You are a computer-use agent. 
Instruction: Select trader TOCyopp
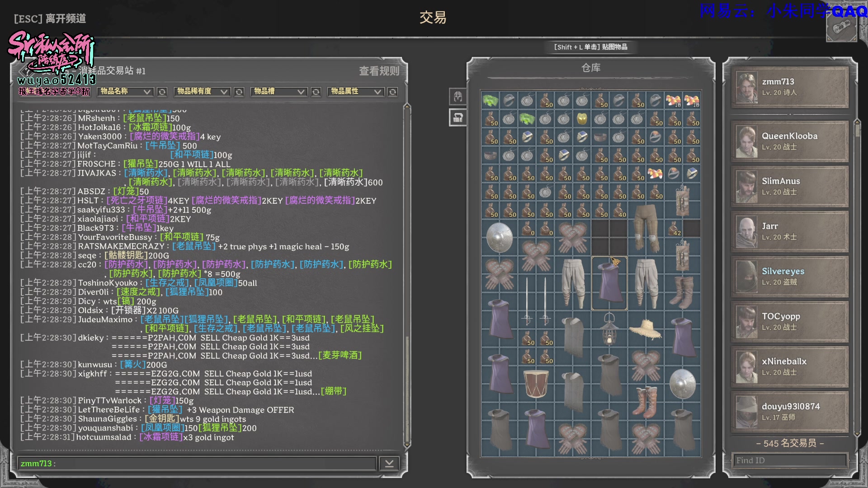coord(789,322)
